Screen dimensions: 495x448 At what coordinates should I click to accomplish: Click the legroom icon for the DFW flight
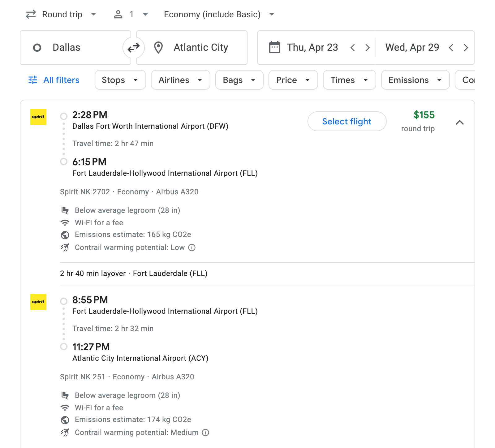point(65,210)
